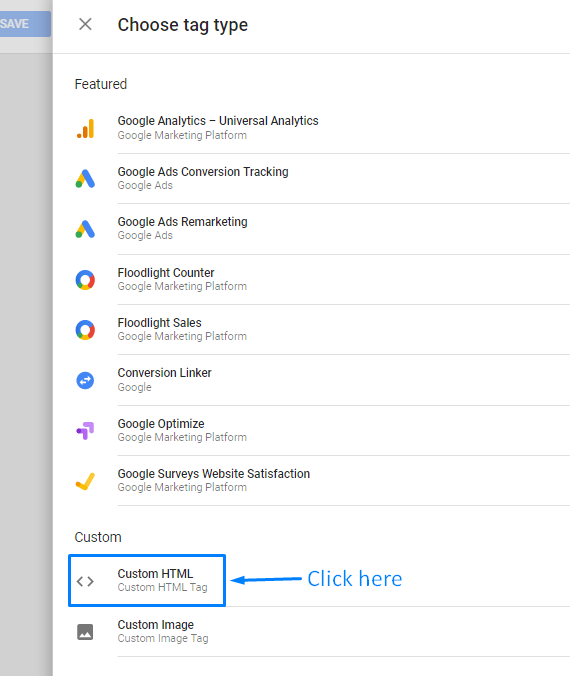Click the Floodlight Sales ring icon
Viewport: 570px width, 676px height.
[85, 330]
